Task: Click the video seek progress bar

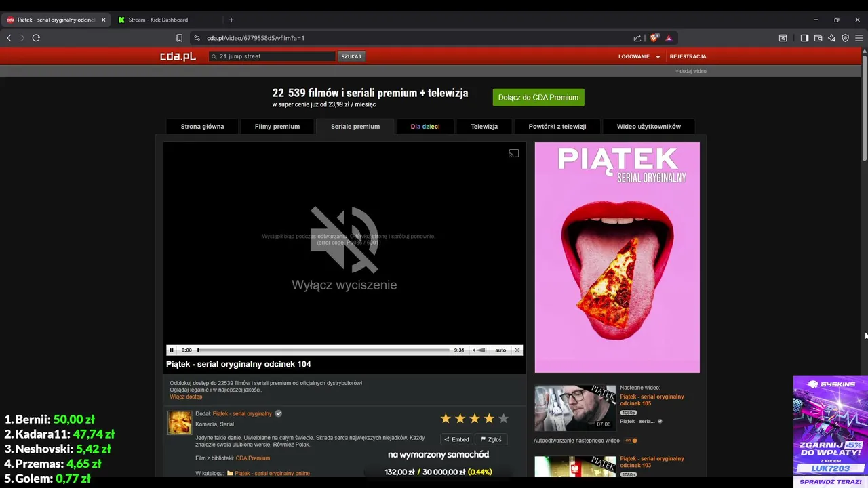Action: coord(323,350)
